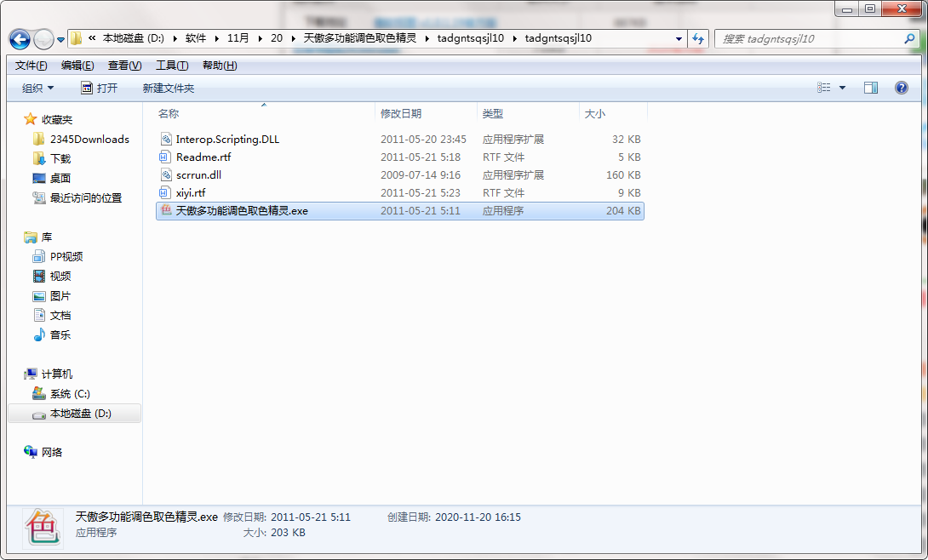Select Interop.Scripting.DLL file icon
This screenshot has height=560, width=928.
pos(166,139)
